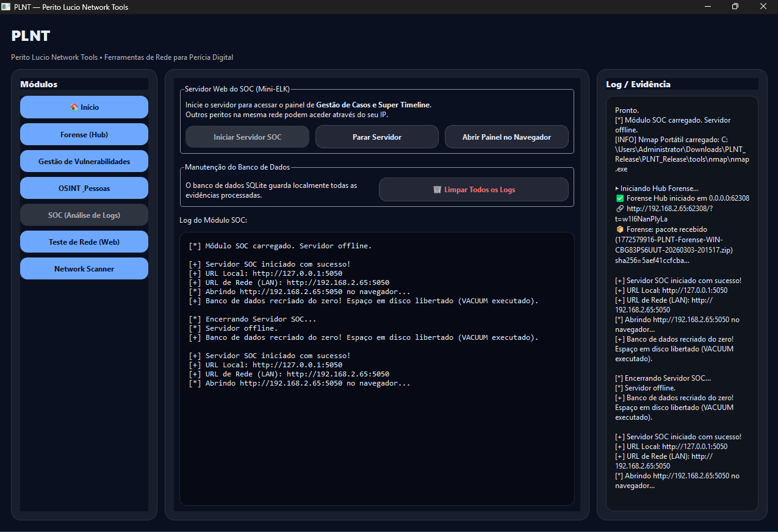The height and width of the screenshot is (532, 778).
Task: Click inside the Log do Módulo SOC text area
Action: tap(376, 439)
